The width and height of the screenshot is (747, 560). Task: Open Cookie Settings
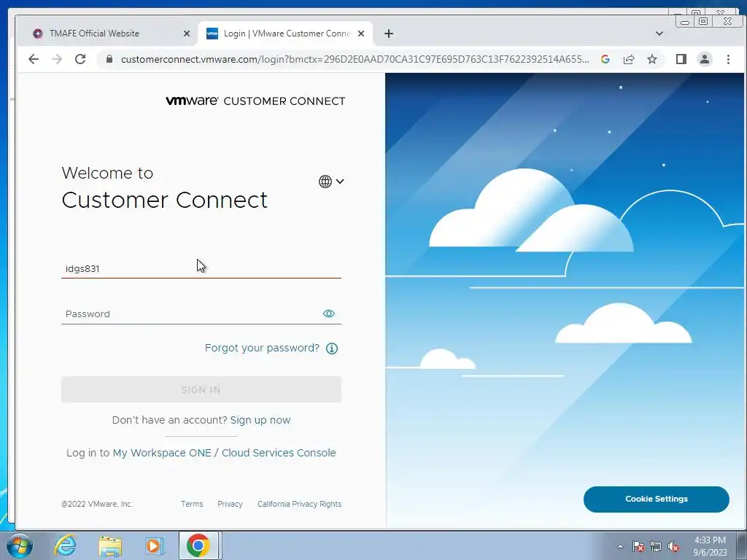tap(656, 499)
